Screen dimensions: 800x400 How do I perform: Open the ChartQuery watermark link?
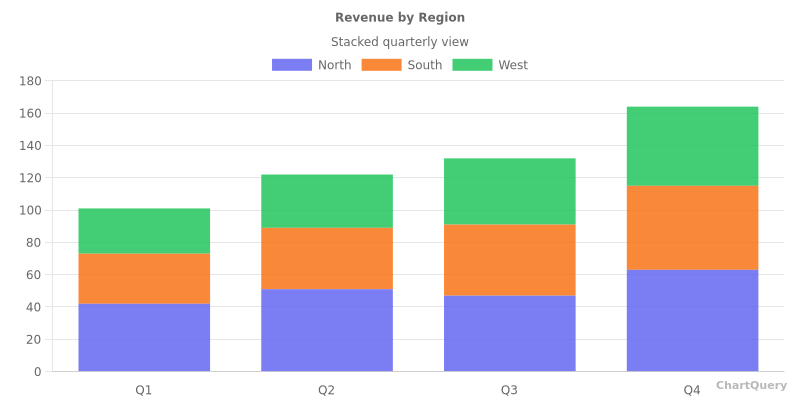tap(751, 385)
